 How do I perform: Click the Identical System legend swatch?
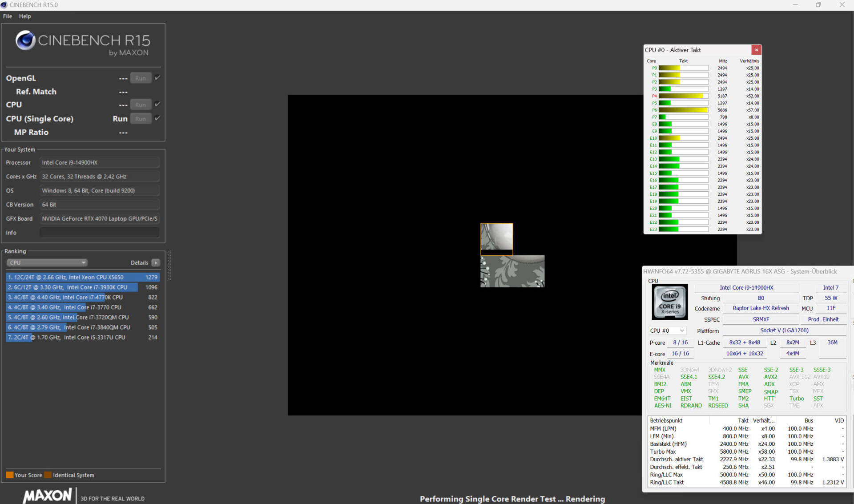pyautogui.click(x=48, y=475)
